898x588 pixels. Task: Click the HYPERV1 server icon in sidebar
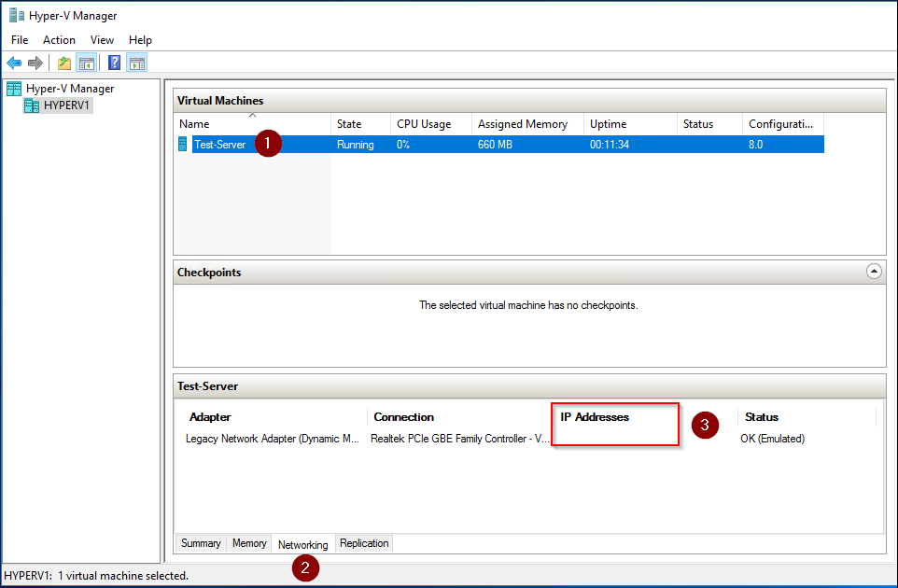pos(31,105)
